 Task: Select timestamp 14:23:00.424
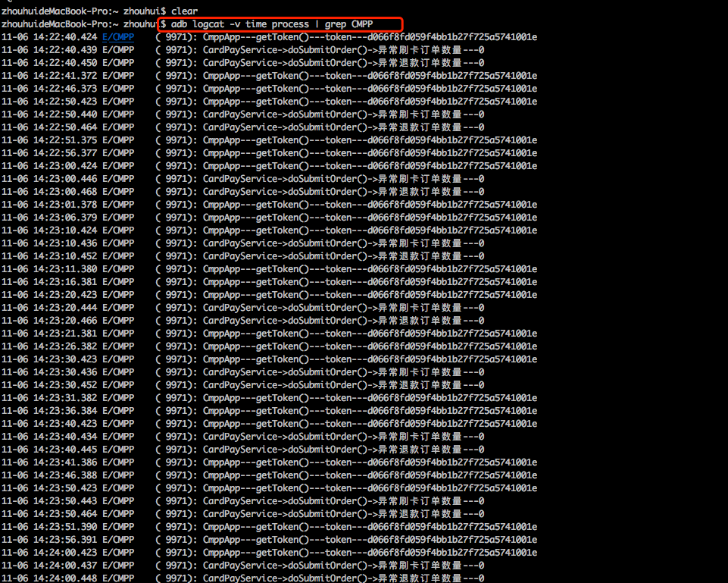(x=65, y=166)
